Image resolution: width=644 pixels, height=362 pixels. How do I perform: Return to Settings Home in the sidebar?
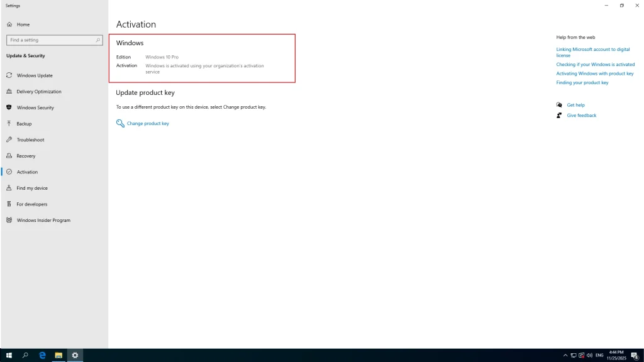click(23, 24)
